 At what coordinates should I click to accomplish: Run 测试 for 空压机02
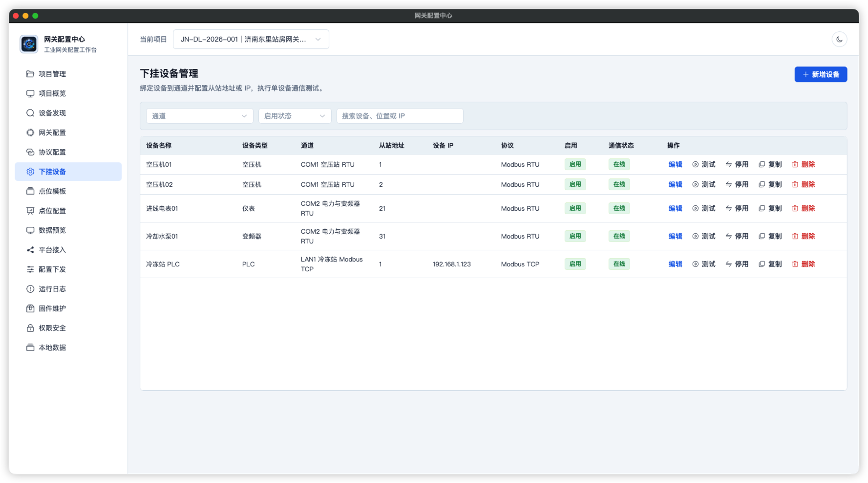coord(703,184)
